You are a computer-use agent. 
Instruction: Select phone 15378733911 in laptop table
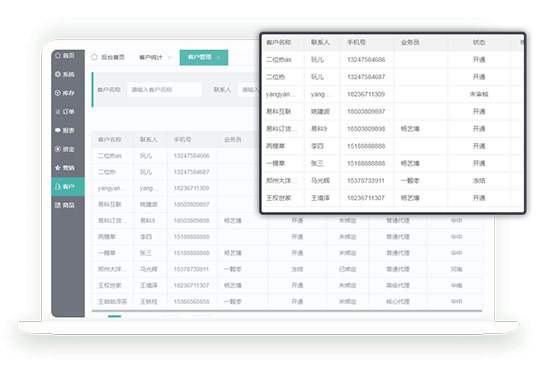(192, 269)
